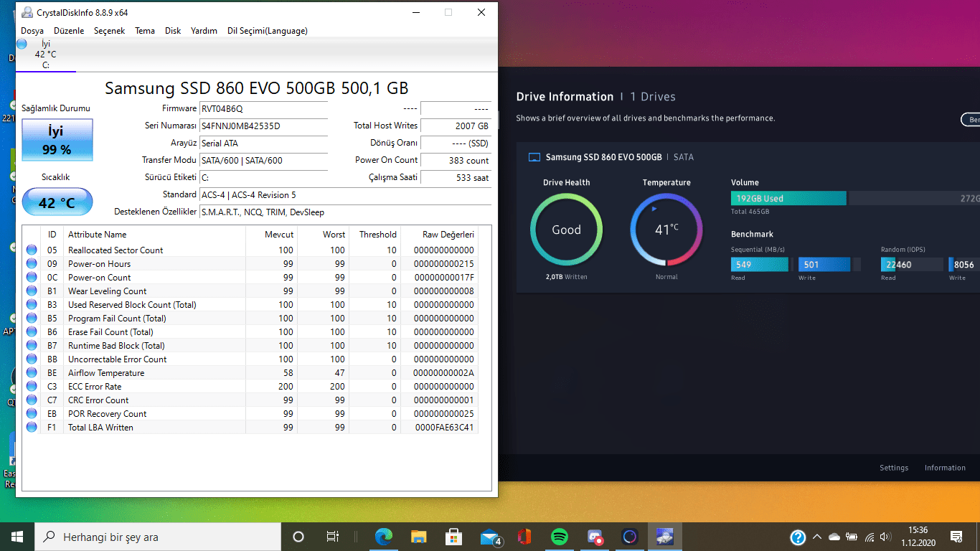Click the serial number field S4FNNJ0MB42535D

point(263,126)
